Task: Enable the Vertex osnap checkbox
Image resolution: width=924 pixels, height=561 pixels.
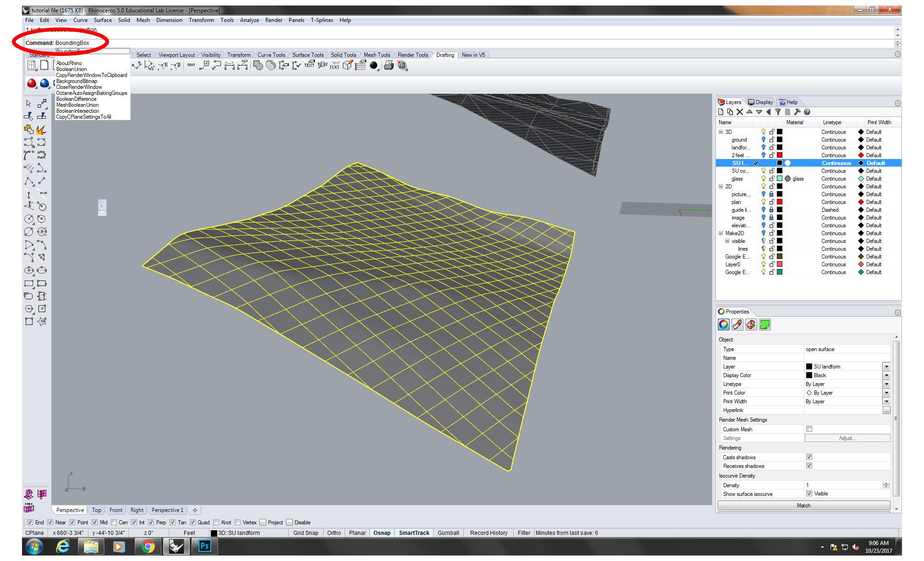Action: click(x=238, y=522)
